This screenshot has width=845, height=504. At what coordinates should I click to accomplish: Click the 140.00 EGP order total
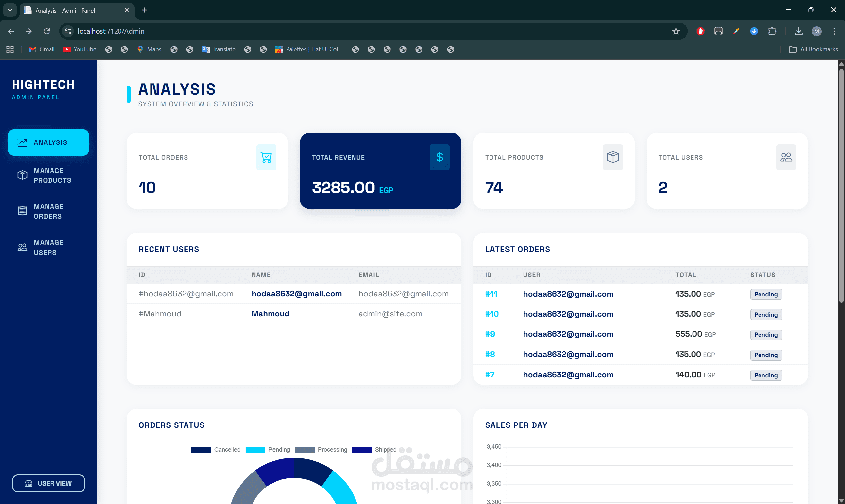(x=695, y=375)
